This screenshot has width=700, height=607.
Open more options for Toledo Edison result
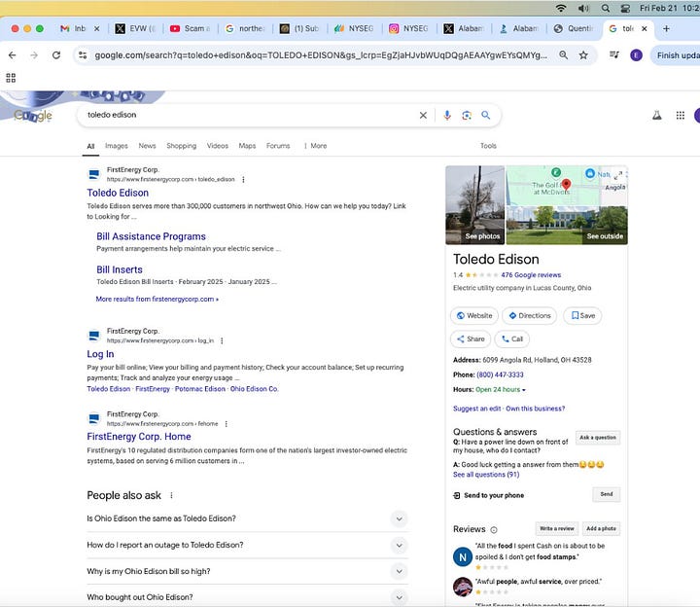click(243, 180)
